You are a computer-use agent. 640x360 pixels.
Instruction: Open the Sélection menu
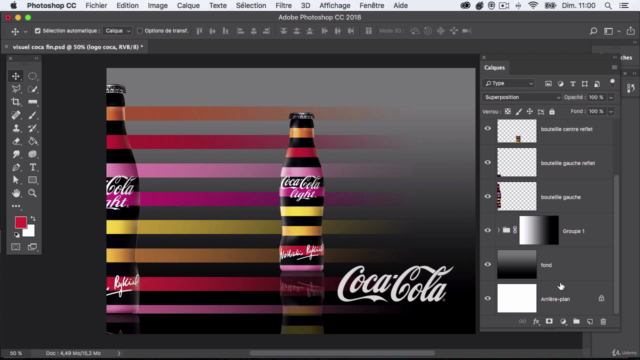251,6
